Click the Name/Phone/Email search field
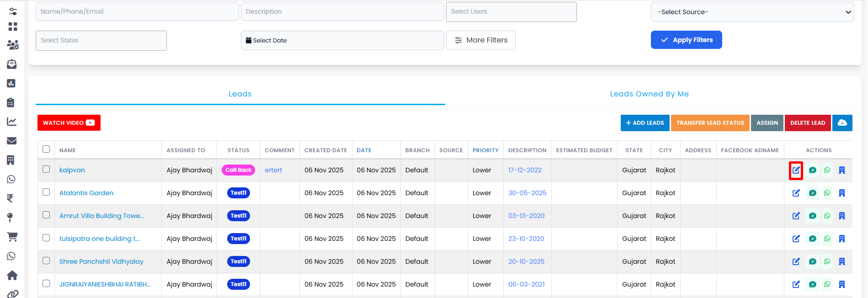This screenshot has width=868, height=298. point(137,11)
